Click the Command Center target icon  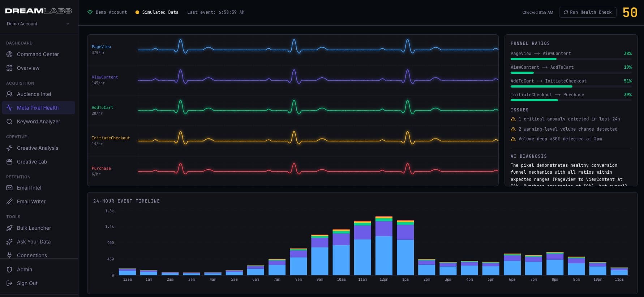tap(9, 54)
